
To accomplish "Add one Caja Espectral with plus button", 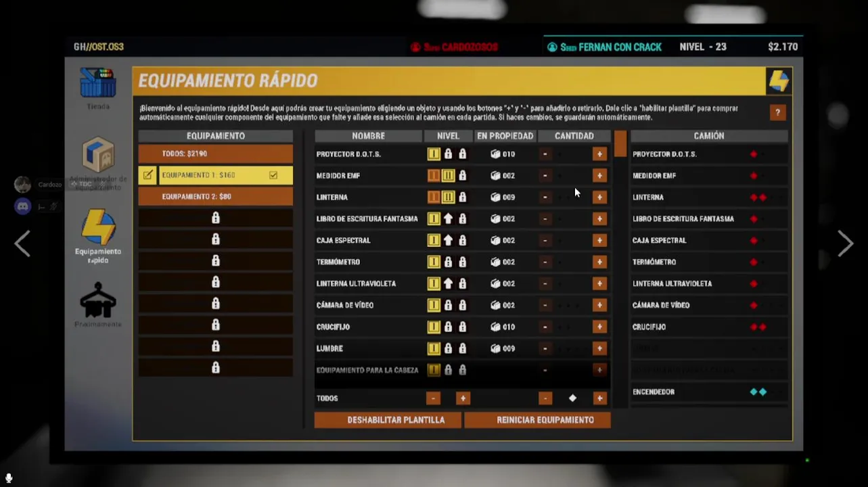I will point(599,241).
